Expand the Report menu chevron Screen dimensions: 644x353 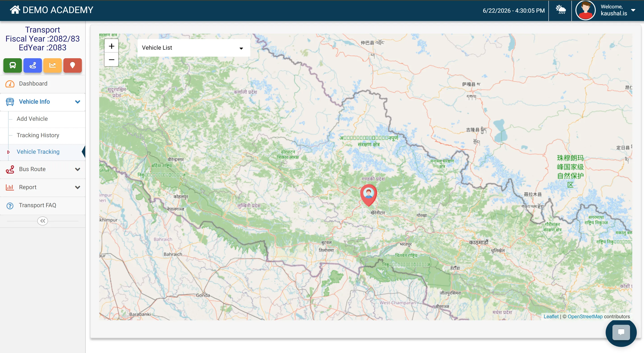(78, 187)
